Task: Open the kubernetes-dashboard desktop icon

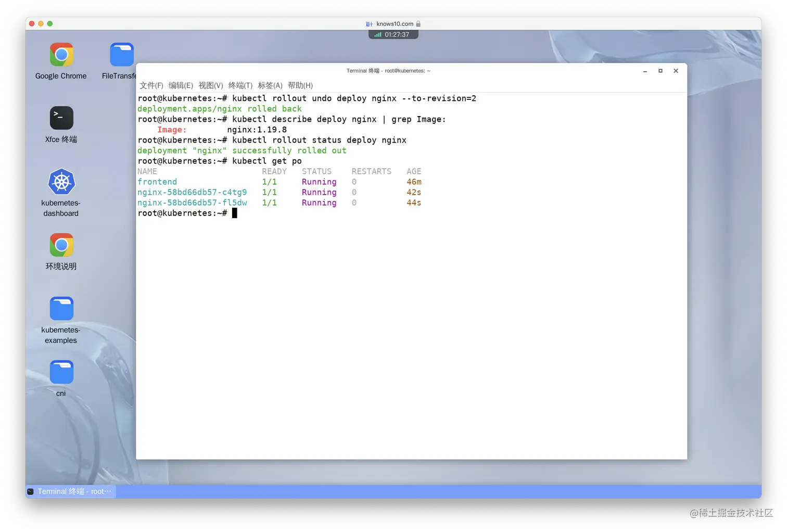Action: point(61,182)
